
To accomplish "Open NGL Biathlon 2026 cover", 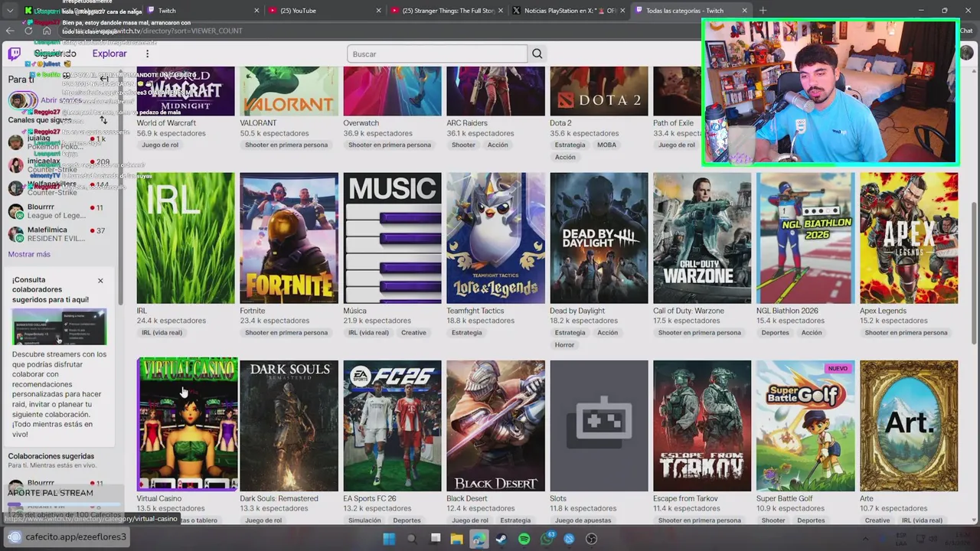I will point(805,238).
